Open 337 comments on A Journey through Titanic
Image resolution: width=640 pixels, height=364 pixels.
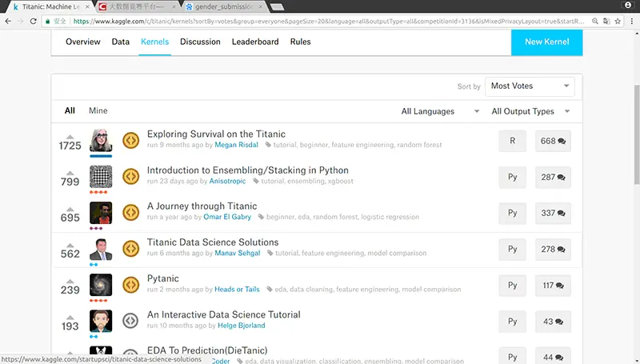pos(553,213)
